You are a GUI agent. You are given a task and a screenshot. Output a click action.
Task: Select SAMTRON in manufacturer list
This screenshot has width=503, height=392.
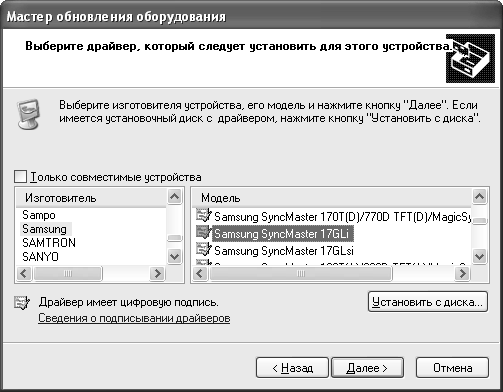coord(49,243)
